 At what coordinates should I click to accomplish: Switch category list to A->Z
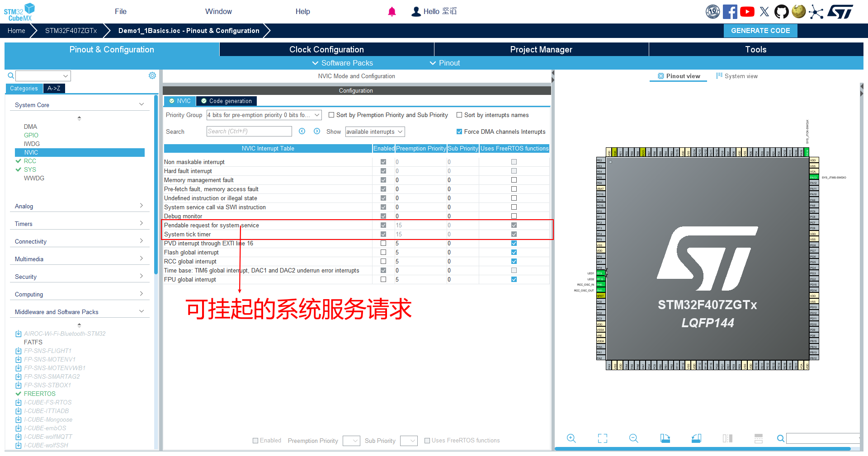(54, 88)
